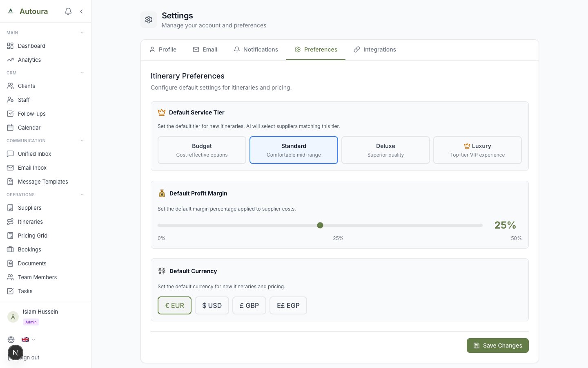
Task: Click the Suppliers building icon
Action: pyautogui.click(x=10, y=208)
